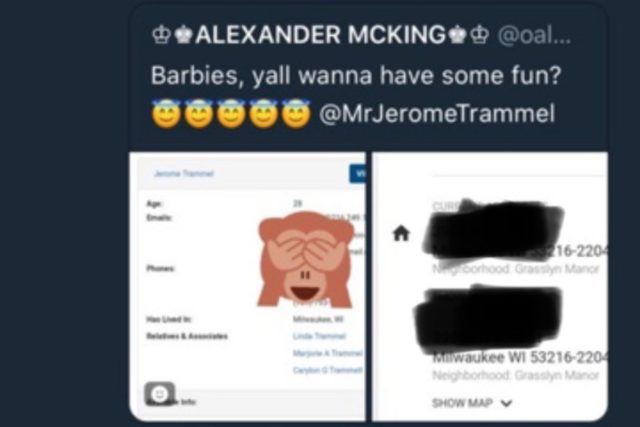
Task: Click the outlined crown next to the @oal handle
Action: (479, 35)
